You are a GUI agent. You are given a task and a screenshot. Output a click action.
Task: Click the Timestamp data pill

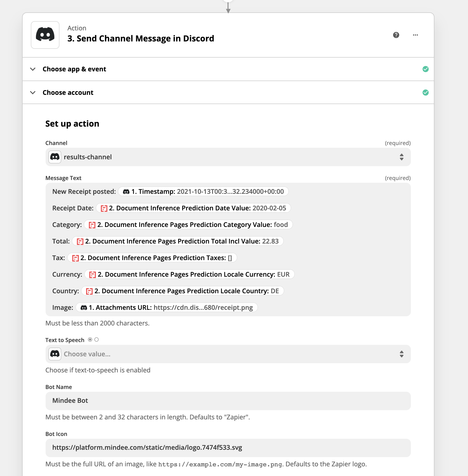tap(203, 191)
